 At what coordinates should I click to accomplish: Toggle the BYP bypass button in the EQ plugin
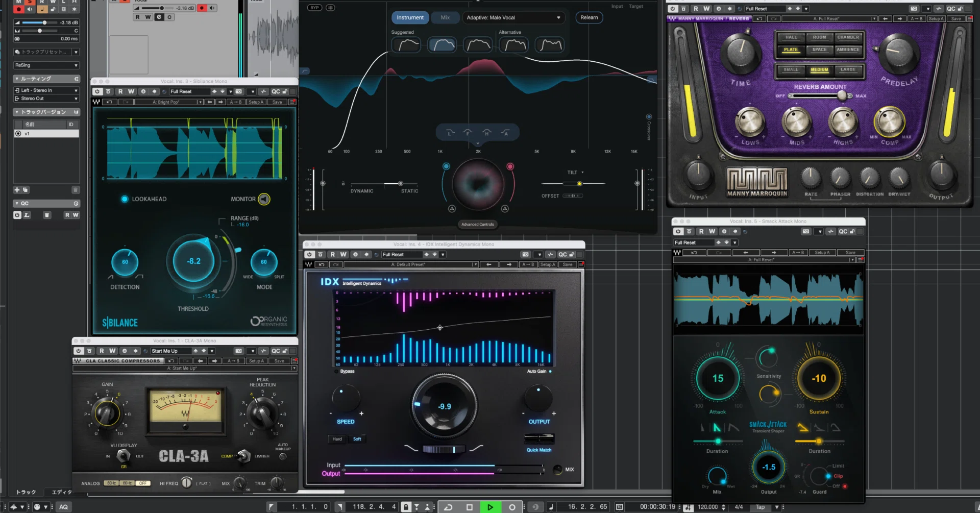tap(314, 8)
